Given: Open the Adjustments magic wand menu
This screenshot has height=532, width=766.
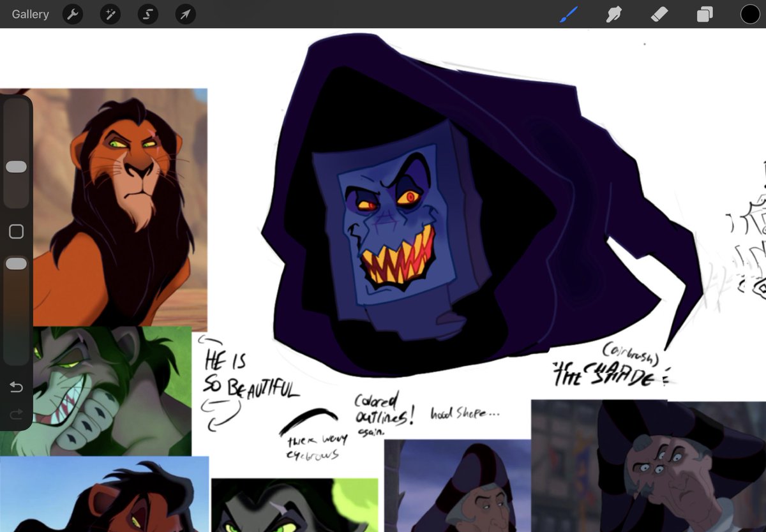Looking at the screenshot, I should point(110,14).
